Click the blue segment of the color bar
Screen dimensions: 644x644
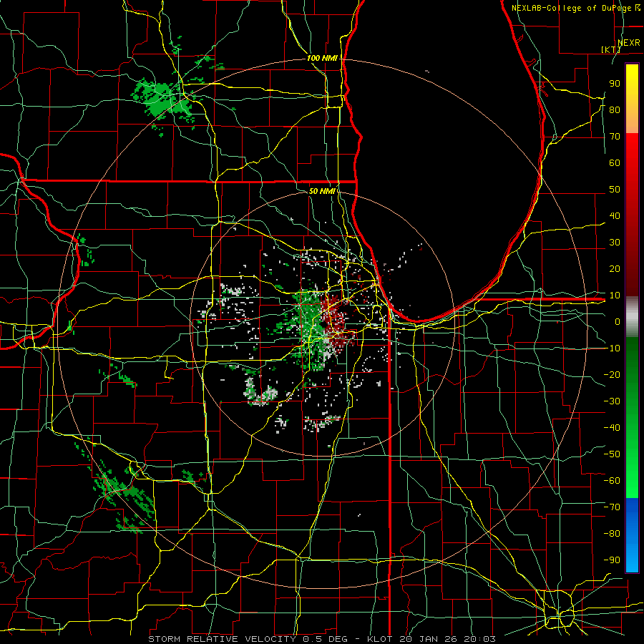pos(632,535)
